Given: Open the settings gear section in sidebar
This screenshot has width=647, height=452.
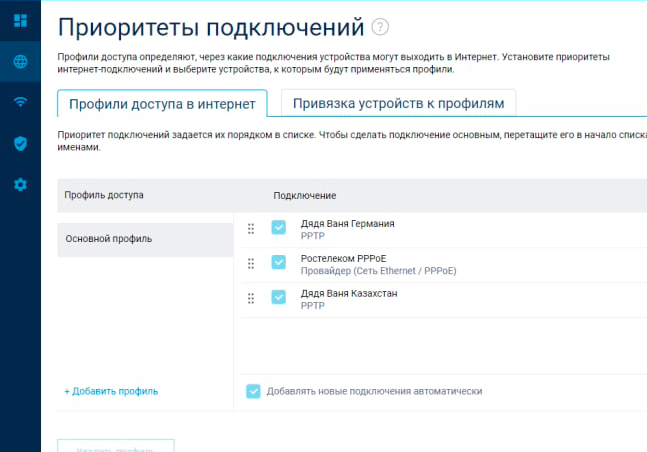Looking at the screenshot, I should (x=20, y=185).
